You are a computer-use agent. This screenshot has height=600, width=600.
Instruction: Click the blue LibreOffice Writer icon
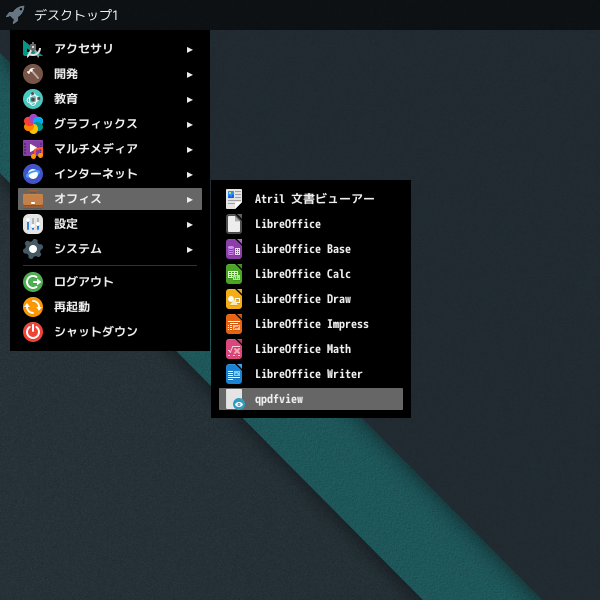click(234, 374)
